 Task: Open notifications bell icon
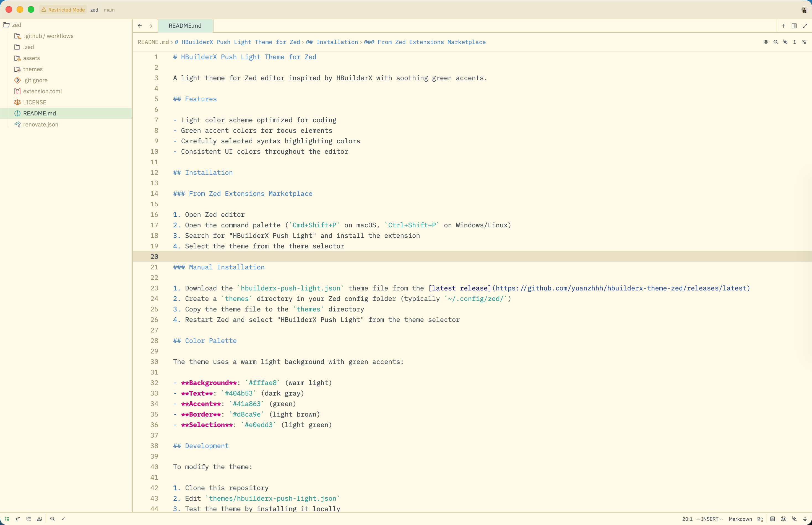805,519
